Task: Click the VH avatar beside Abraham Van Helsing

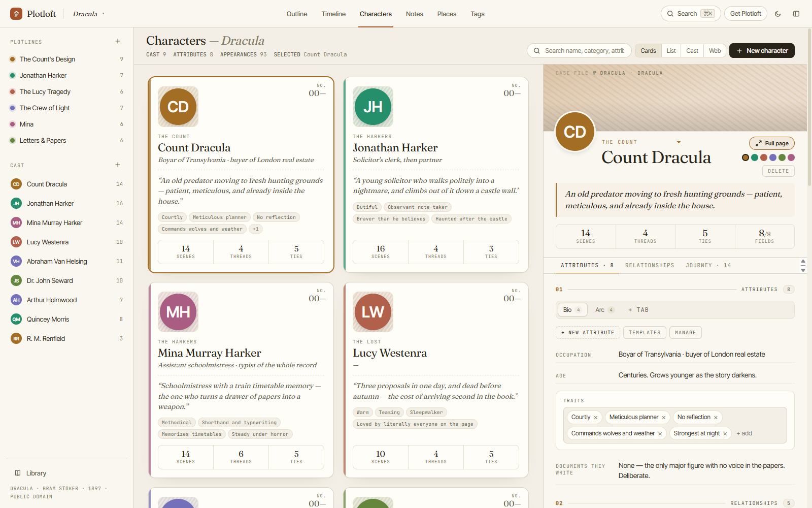Action: pyautogui.click(x=16, y=261)
